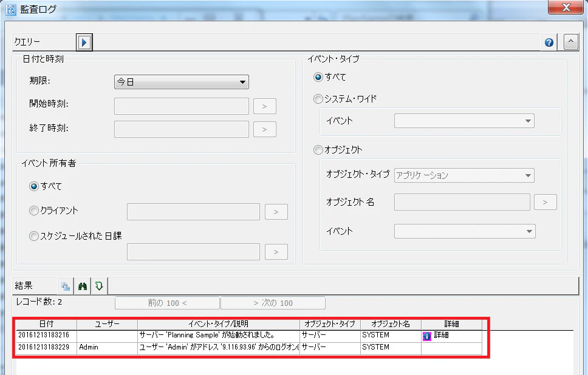Click the クライアント input field

(194, 212)
